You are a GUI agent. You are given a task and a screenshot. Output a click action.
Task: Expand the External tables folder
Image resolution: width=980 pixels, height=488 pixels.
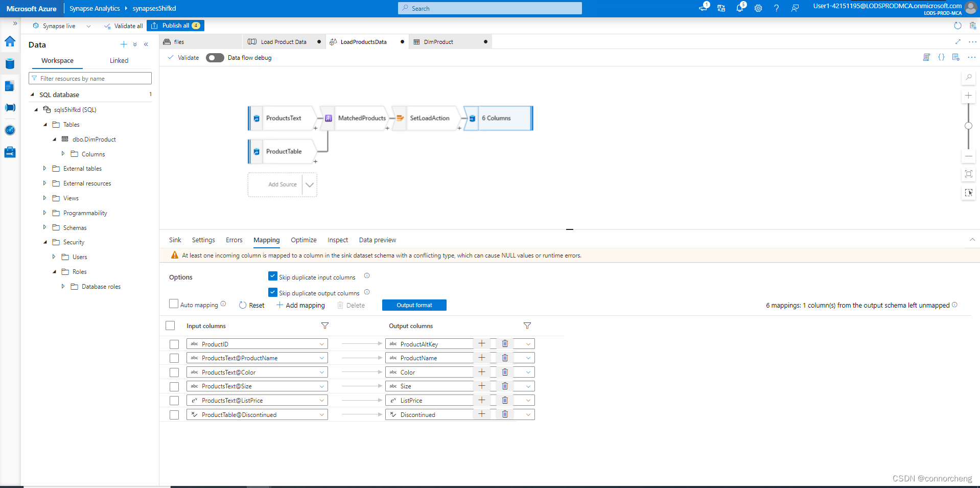point(44,168)
